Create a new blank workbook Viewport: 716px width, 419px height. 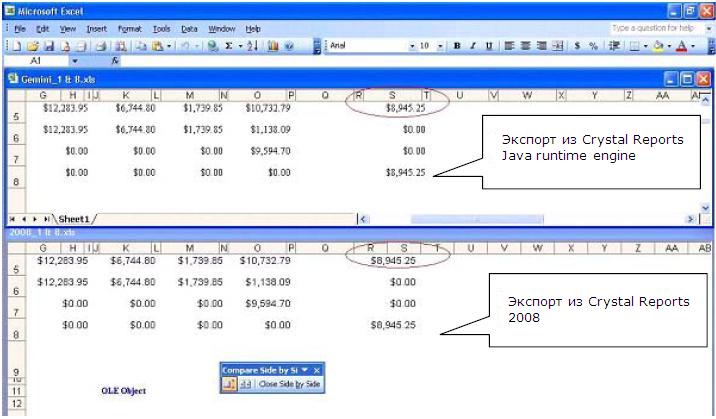tap(17, 46)
